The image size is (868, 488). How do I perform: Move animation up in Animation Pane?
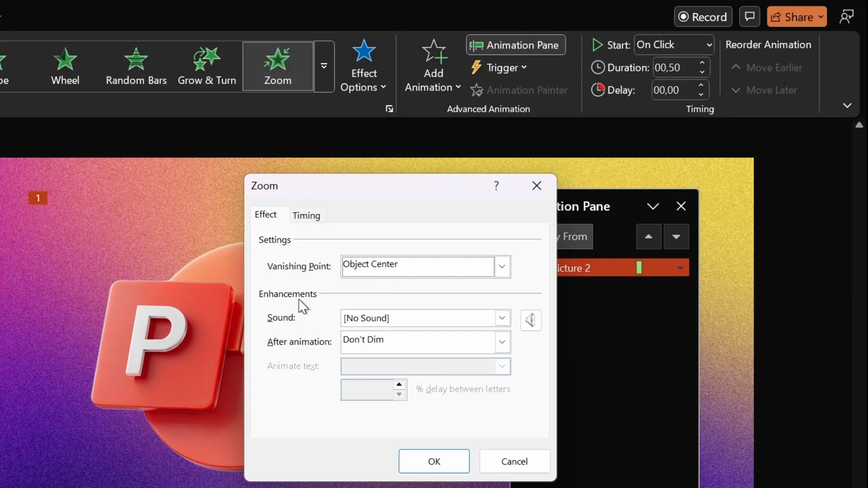[x=649, y=237]
